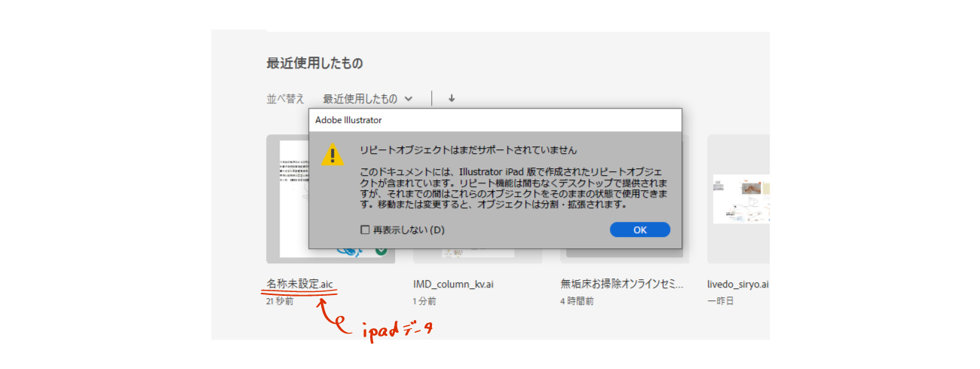
Task: Click the 4 時間前 timestamp
Action: pos(577,301)
